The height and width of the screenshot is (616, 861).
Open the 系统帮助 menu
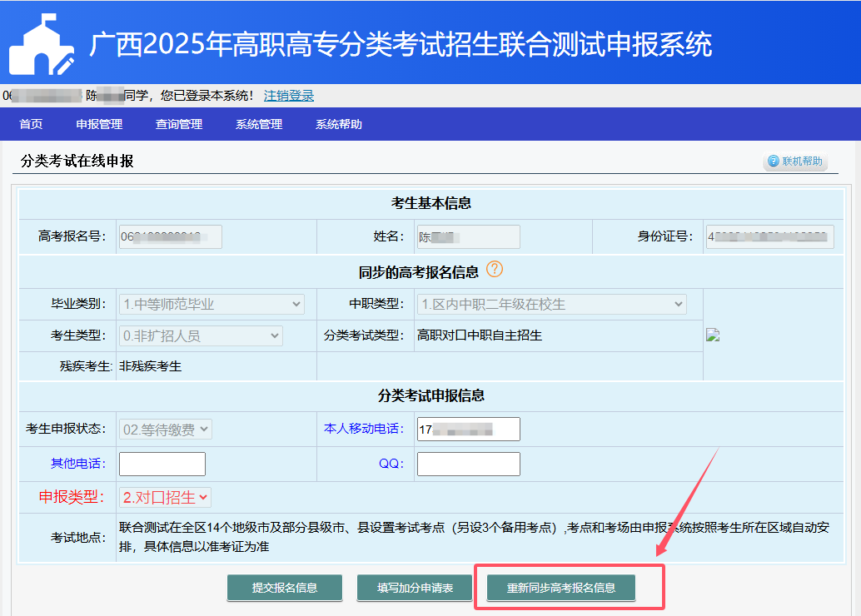(x=339, y=125)
